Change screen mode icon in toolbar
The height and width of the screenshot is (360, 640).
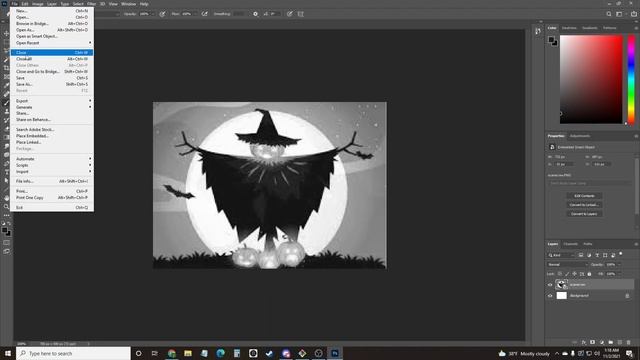pyautogui.click(x=6, y=251)
